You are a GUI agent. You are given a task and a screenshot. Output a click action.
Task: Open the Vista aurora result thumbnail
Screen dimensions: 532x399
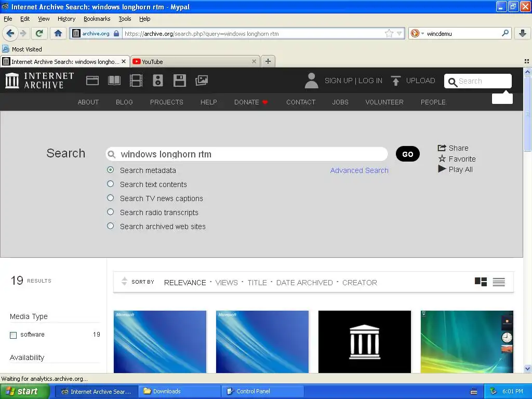coord(467,342)
